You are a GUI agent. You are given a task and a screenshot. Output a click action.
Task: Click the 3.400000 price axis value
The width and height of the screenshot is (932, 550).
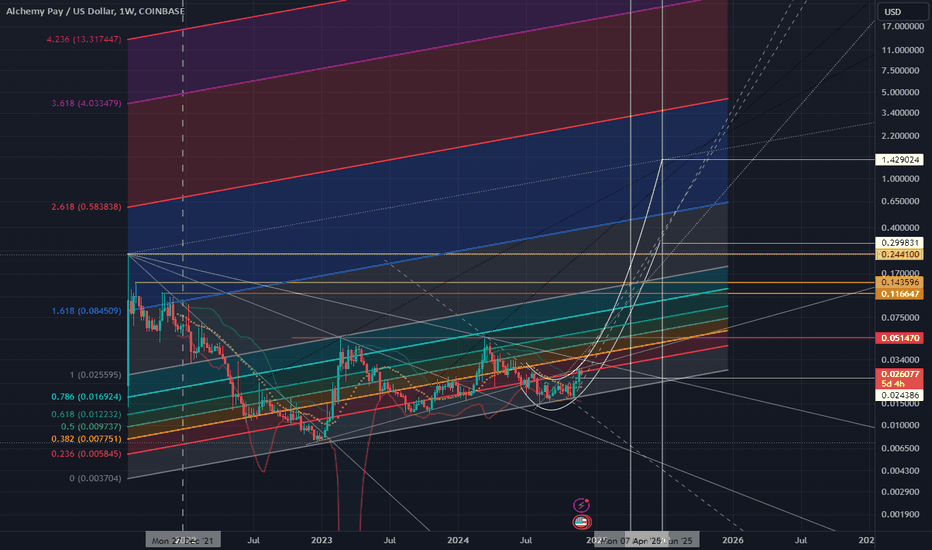click(902, 113)
